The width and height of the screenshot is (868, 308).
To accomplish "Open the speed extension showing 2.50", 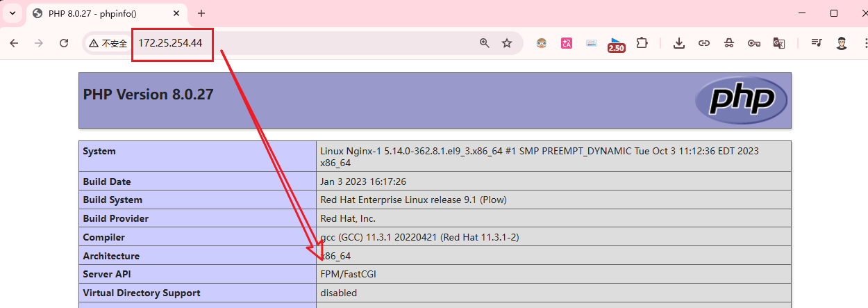I will pos(616,44).
